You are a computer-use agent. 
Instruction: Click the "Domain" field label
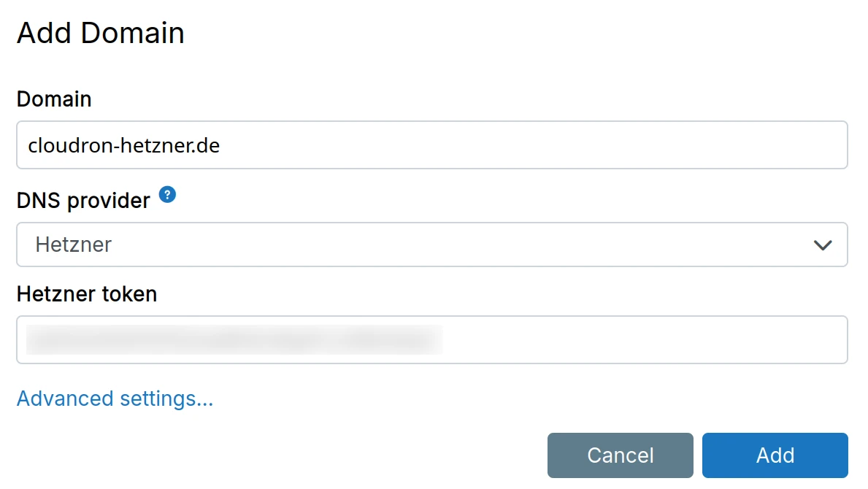[54, 99]
